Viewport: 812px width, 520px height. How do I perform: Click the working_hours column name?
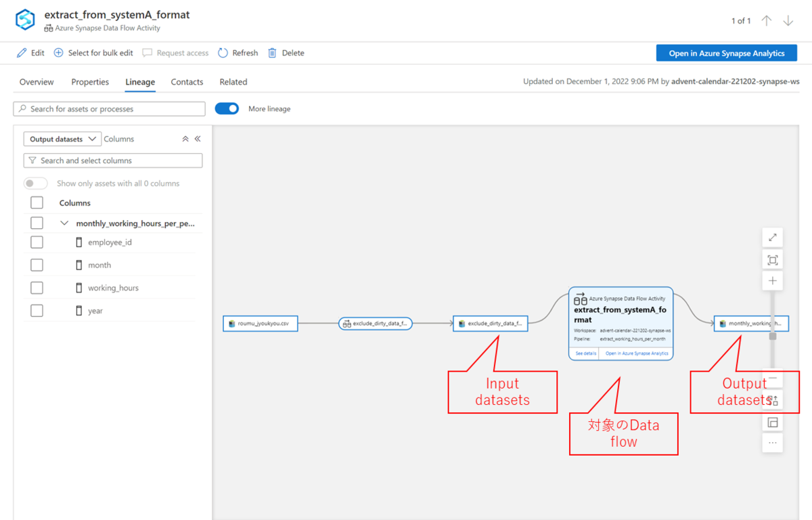click(x=113, y=288)
